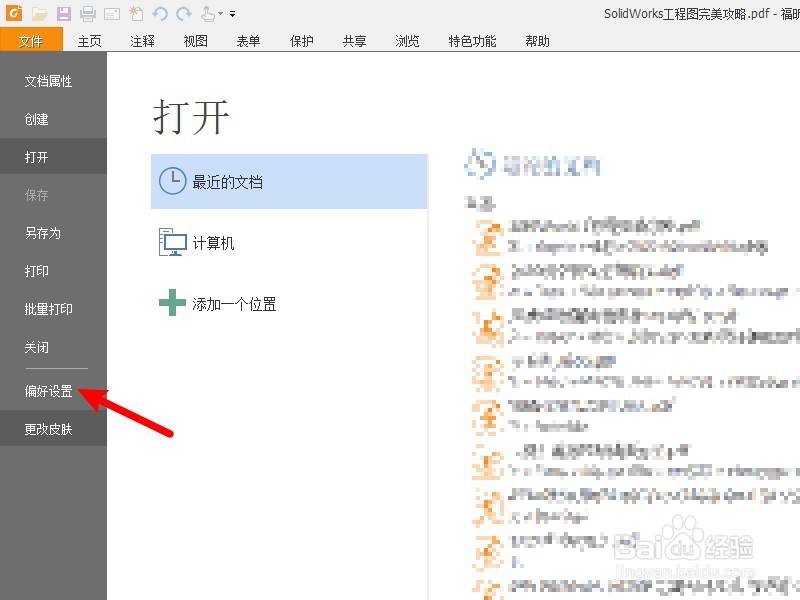Click the save floppy disk icon
The height and width of the screenshot is (600, 800).
pyautogui.click(x=64, y=14)
